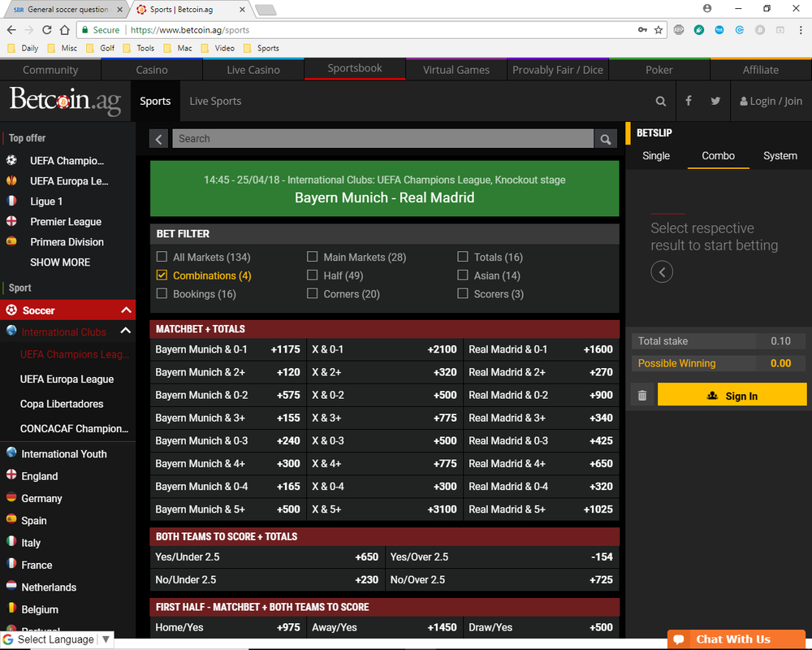
Task: Select the System betslip tab
Action: click(780, 155)
